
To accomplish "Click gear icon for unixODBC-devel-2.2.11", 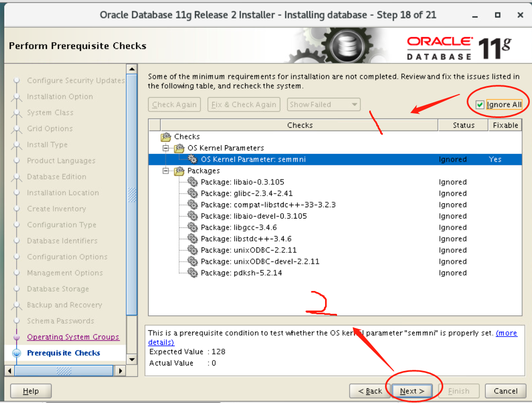I will (x=192, y=262).
